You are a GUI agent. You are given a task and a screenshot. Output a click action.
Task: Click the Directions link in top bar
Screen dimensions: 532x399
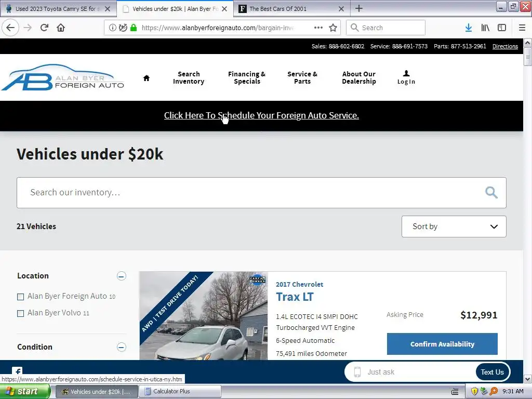tap(505, 46)
